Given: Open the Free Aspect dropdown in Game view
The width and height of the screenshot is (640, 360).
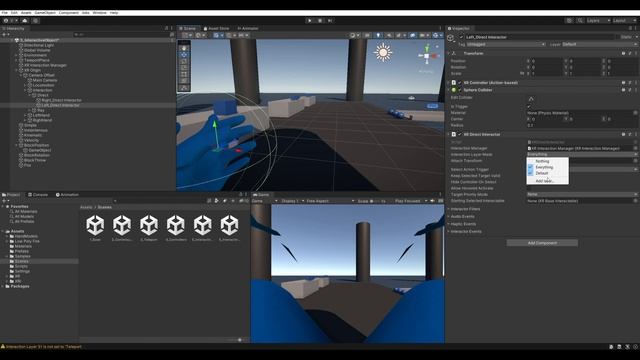Looking at the screenshot, I should point(330,201).
